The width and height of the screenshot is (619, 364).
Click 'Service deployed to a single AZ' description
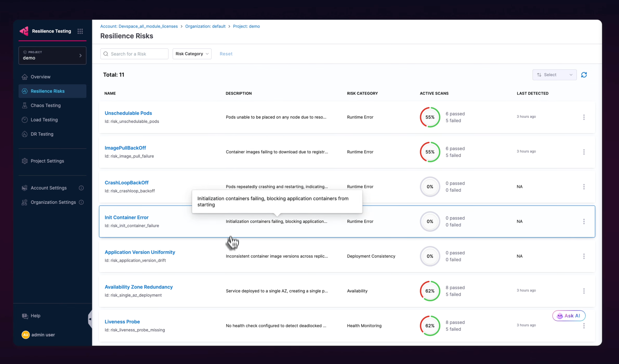[x=277, y=291]
